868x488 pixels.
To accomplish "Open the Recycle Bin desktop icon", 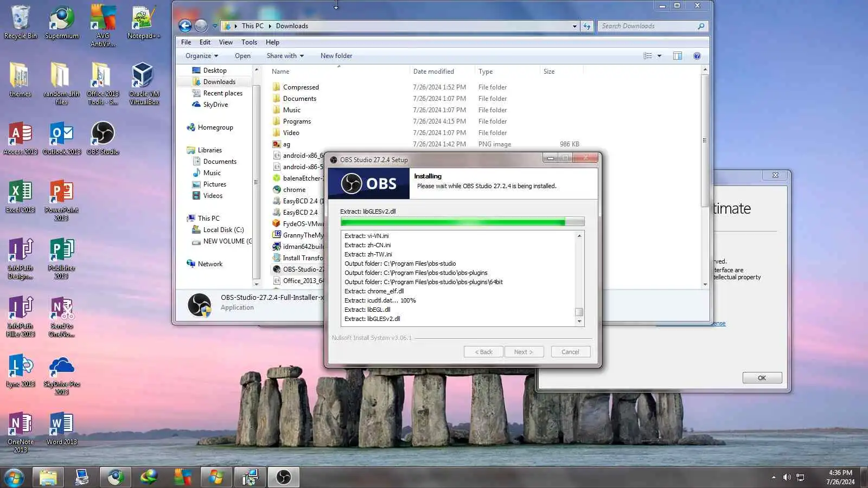I will click(x=20, y=22).
